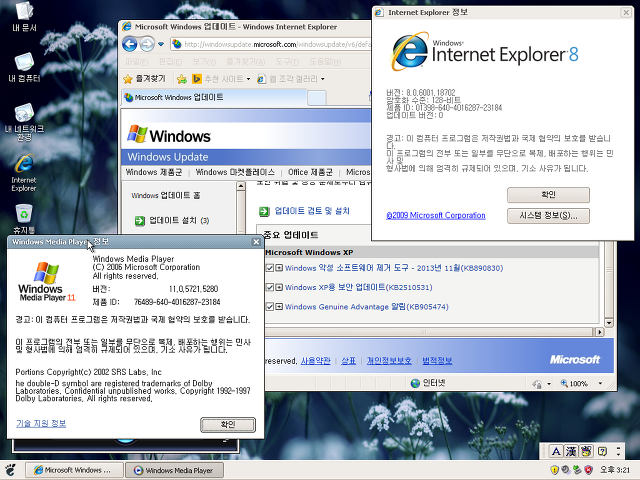The image size is (640, 480).
Task: Switch to Windows Media Player taskbar button
Action: 174,470
